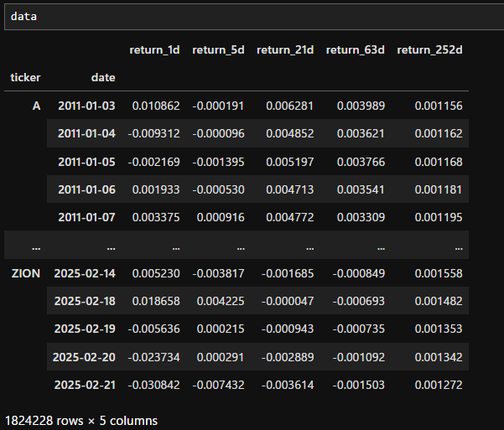Click value 0.001933 in return_1d
The image size is (504, 430).
[x=156, y=189]
